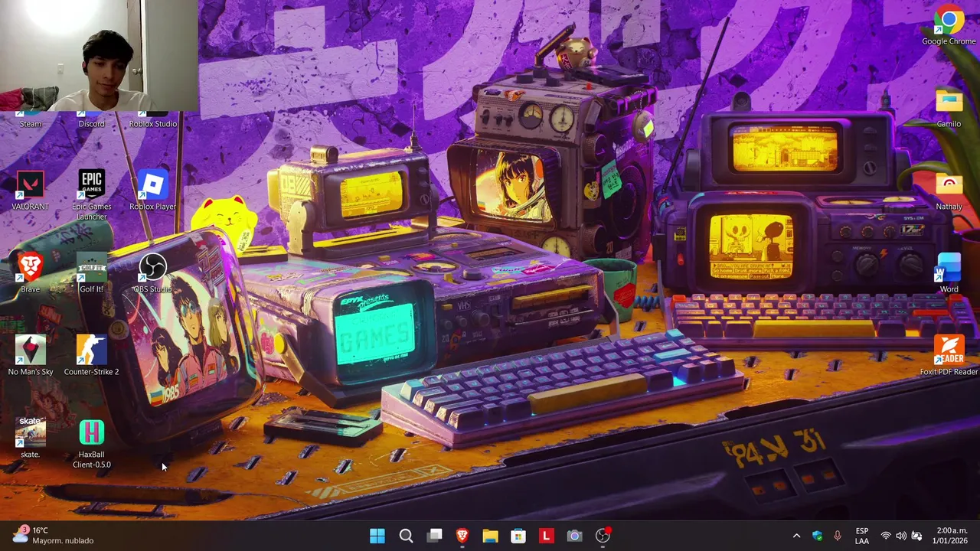
Task: Select the Counter-Strike 2 desktop icon
Action: click(91, 356)
